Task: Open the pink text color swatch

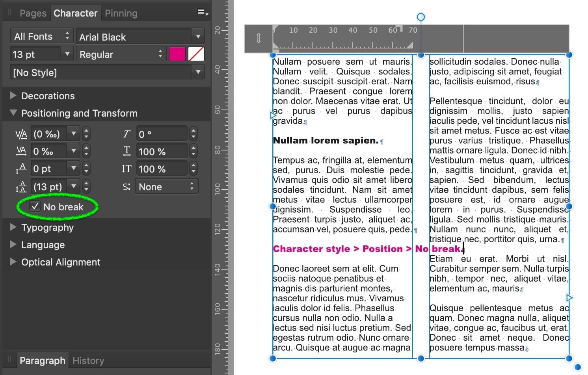Action: point(177,54)
